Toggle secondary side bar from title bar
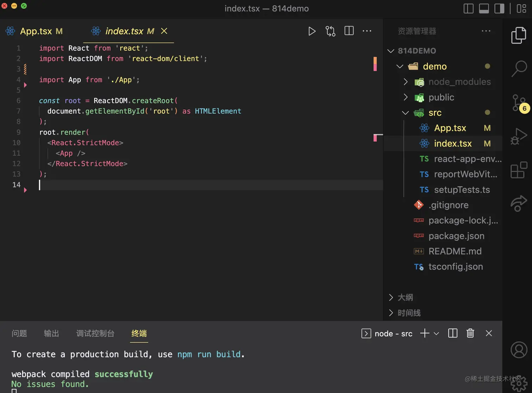Viewport: 532px width, 393px height. pos(500,8)
